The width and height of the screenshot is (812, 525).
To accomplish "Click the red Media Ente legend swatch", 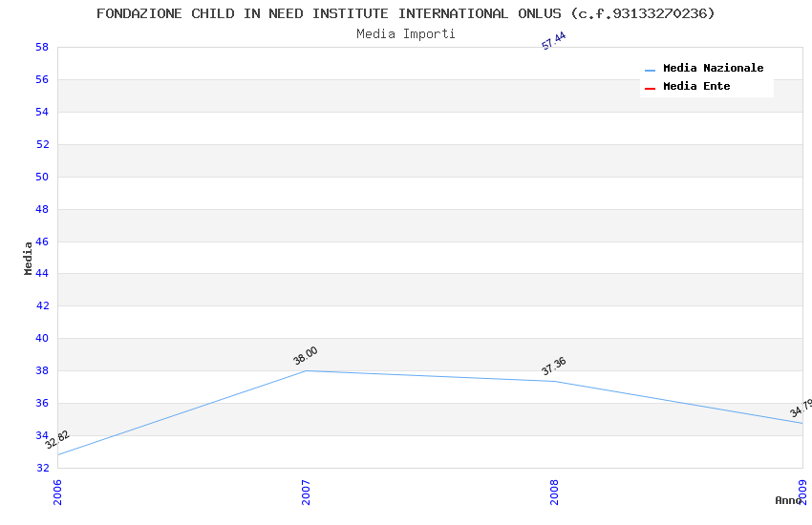I will [650, 88].
